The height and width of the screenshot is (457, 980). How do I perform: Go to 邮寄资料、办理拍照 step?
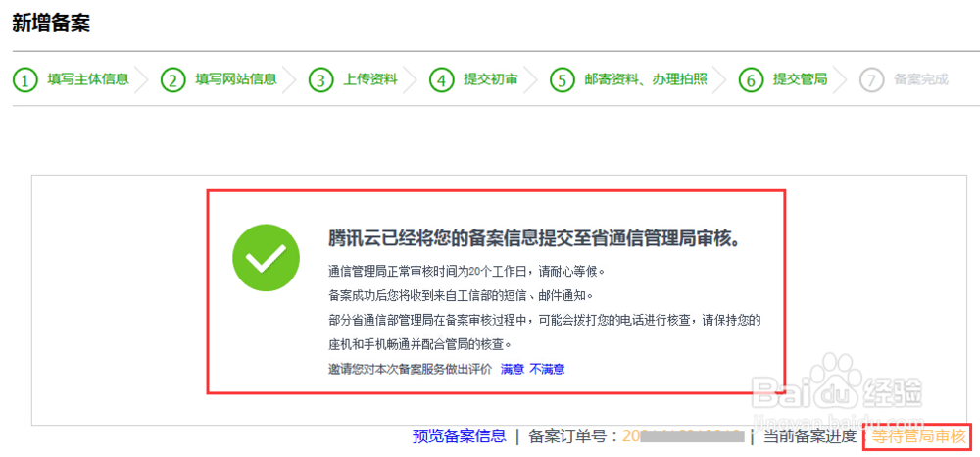tap(646, 79)
